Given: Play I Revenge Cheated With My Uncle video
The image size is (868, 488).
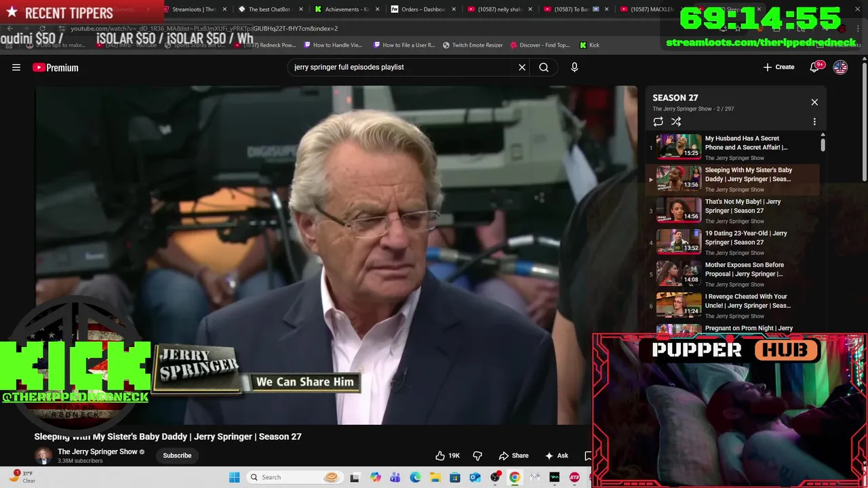Looking at the screenshot, I should [732, 306].
